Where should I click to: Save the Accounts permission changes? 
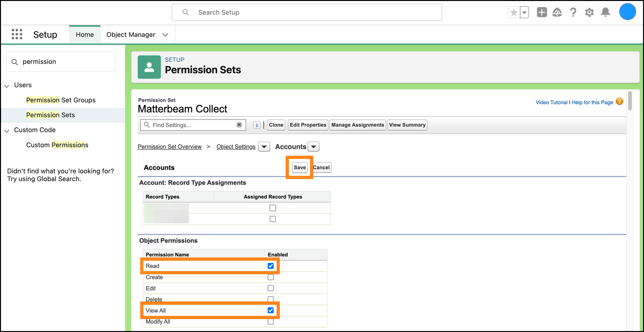tap(299, 167)
